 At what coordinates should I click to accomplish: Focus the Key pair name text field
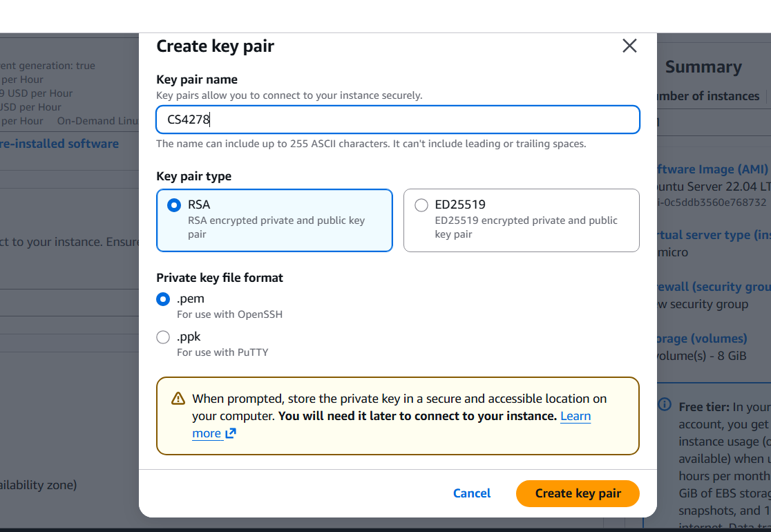(x=397, y=120)
